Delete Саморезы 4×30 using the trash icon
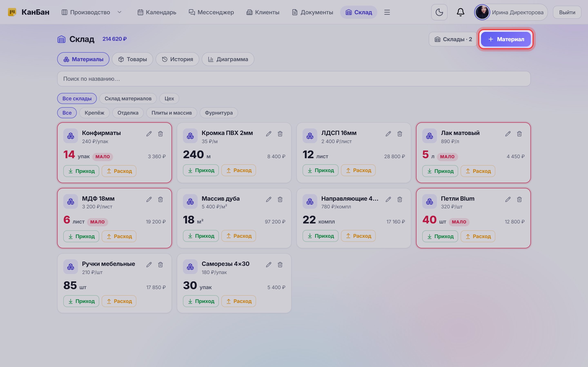 click(x=280, y=265)
